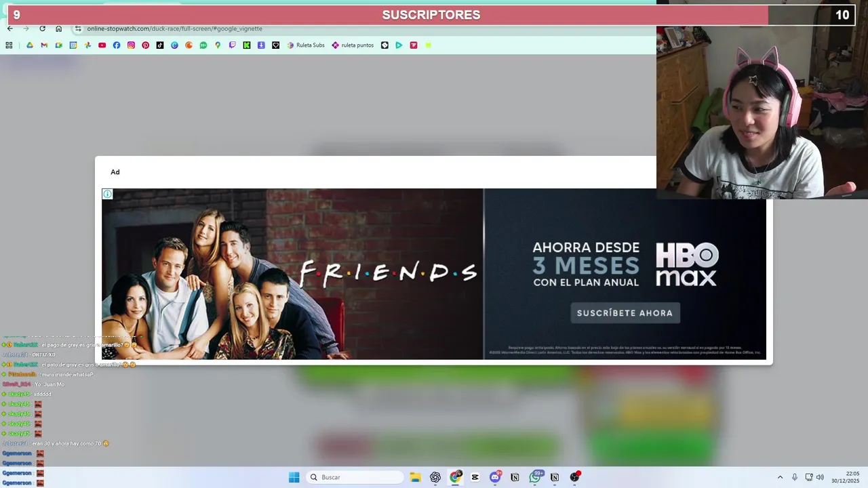
Task: Expand hidden system tray icons
Action: pyautogui.click(x=780, y=477)
